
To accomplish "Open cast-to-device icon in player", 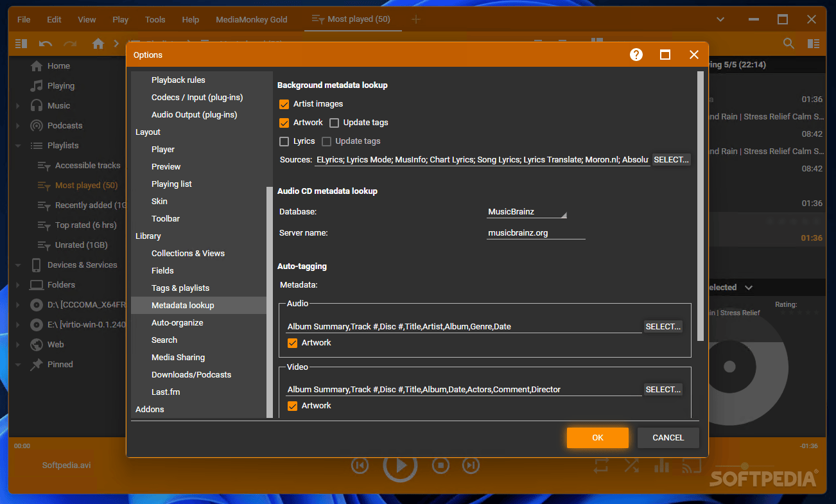I will click(691, 465).
